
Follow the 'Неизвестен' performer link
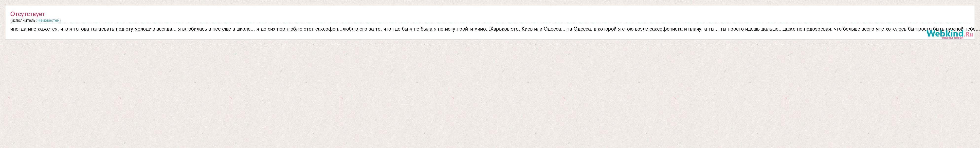pyautogui.click(x=48, y=20)
